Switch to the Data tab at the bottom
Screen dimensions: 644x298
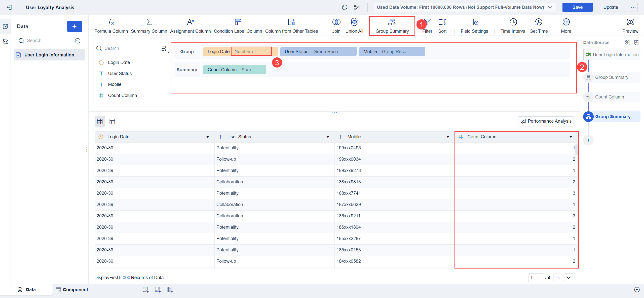tap(27, 290)
